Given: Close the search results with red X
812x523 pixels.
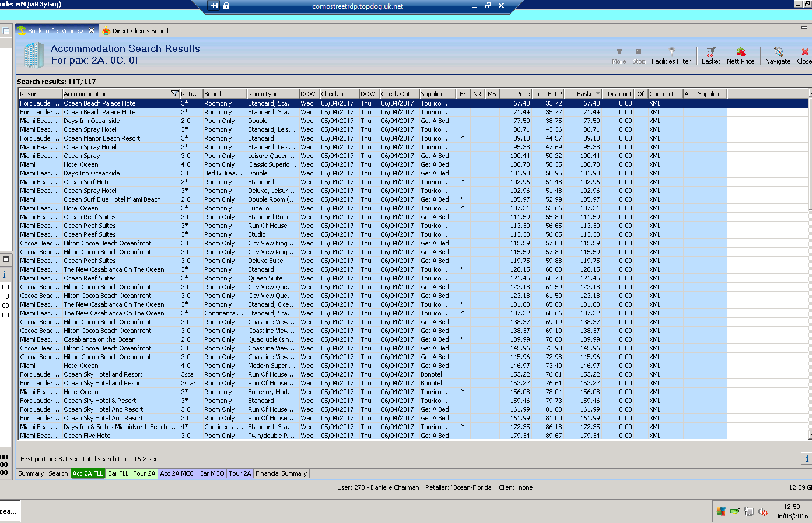Looking at the screenshot, I should tap(804, 56).
